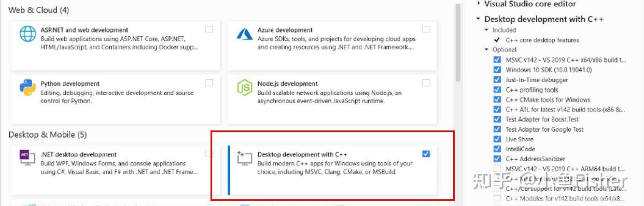This screenshot has width=644, height=206.
Task: Click the Web & Cloud (4) heading
Action: (x=39, y=10)
